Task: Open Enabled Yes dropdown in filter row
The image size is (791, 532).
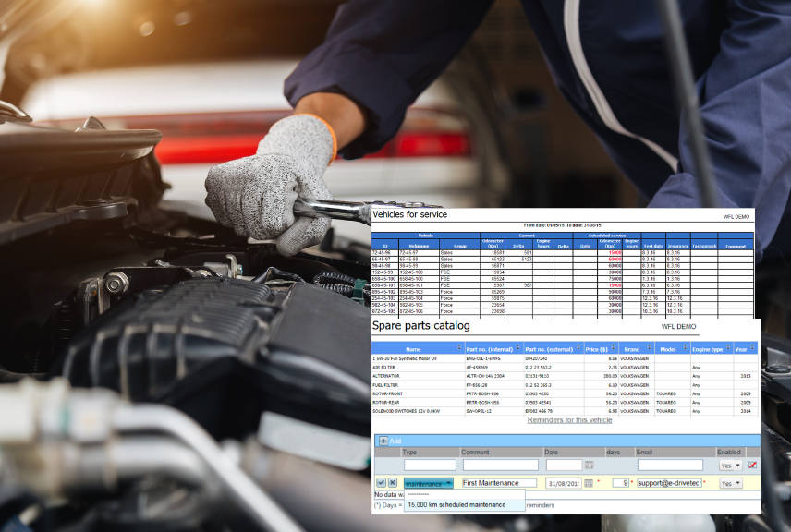Action: (731, 465)
